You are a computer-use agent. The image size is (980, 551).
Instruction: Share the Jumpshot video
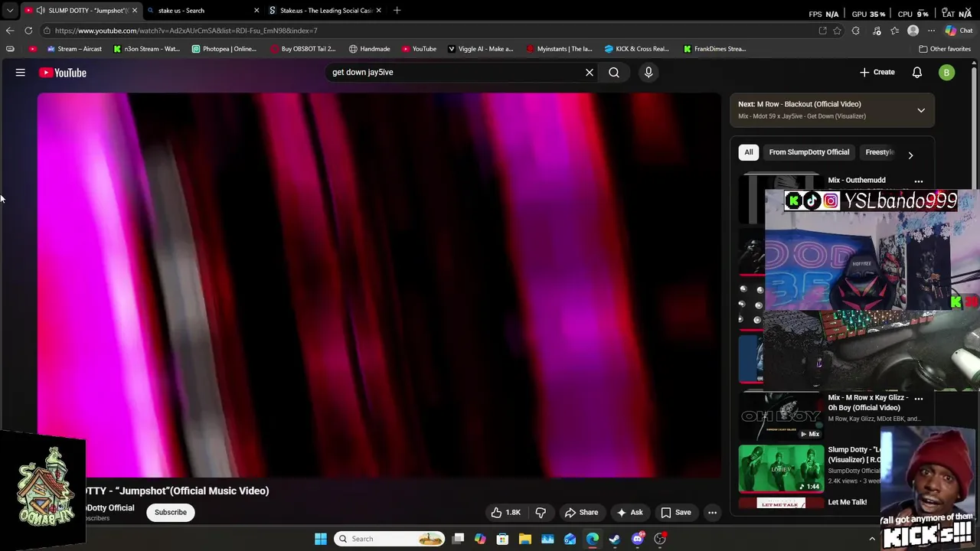[x=581, y=513]
